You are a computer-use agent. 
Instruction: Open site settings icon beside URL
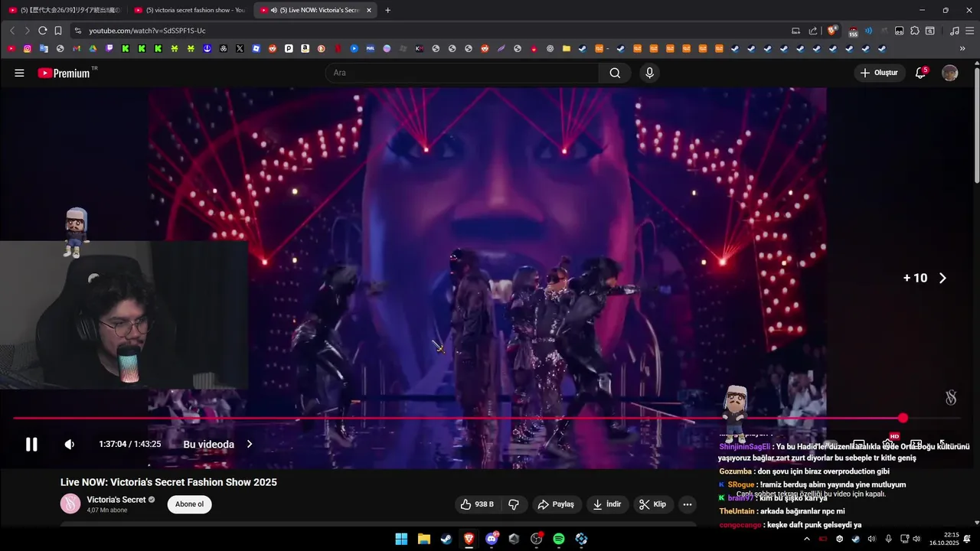click(x=77, y=31)
